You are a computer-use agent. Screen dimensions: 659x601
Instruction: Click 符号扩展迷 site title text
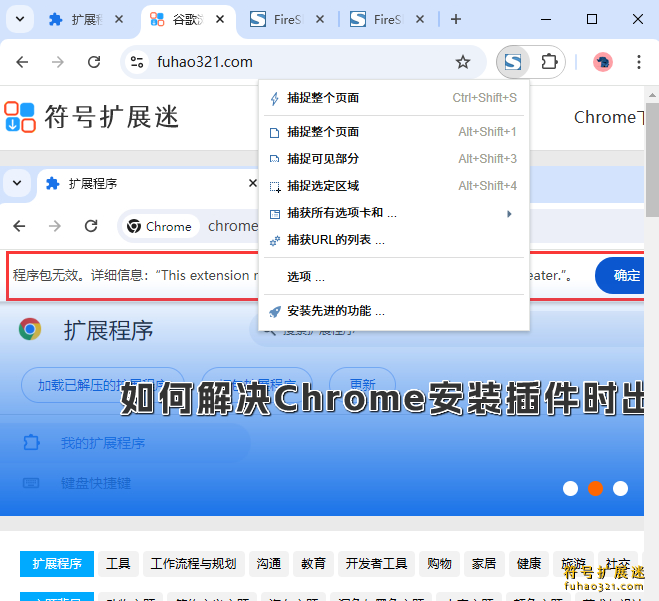[112, 117]
